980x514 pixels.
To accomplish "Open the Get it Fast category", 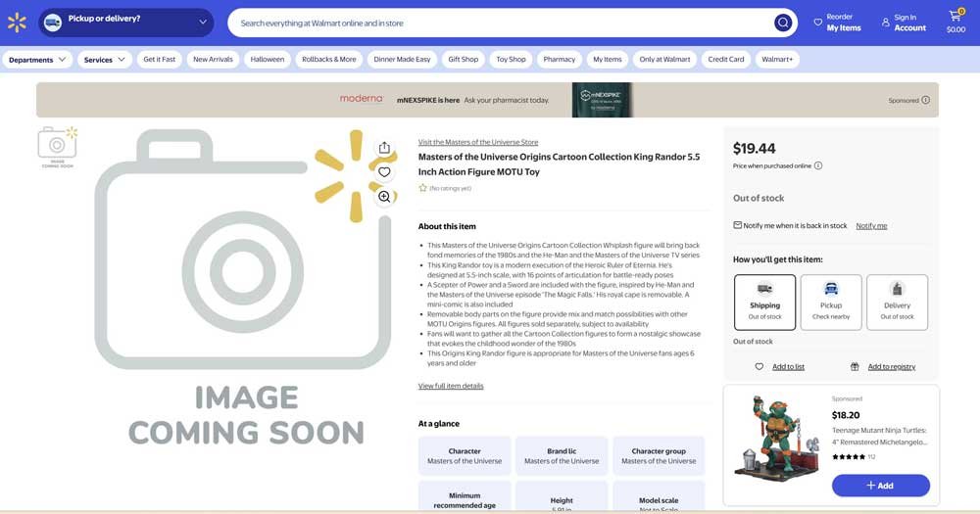I will click(x=160, y=60).
